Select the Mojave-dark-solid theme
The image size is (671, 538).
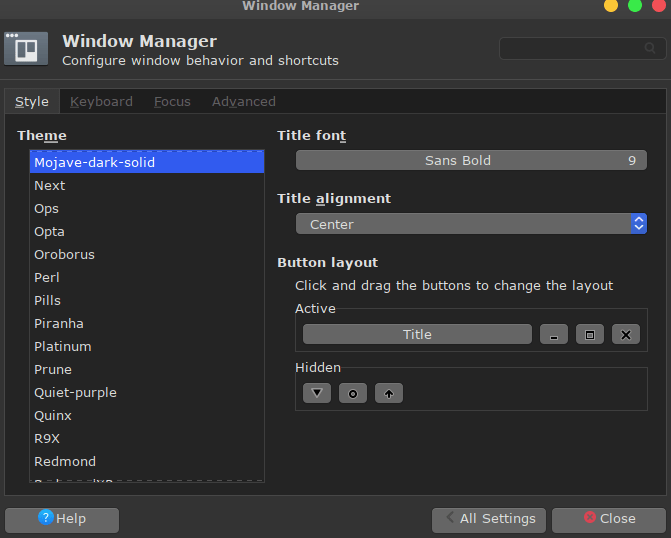point(147,163)
